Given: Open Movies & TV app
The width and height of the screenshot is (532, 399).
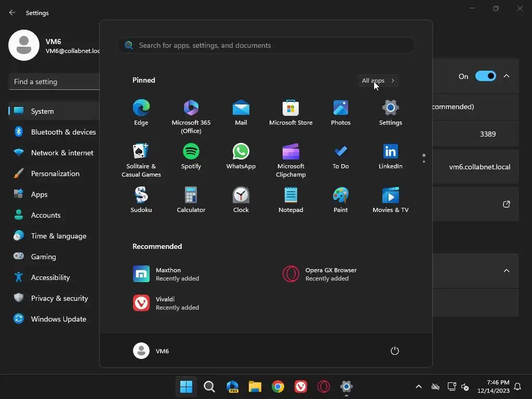Looking at the screenshot, I should tap(391, 200).
